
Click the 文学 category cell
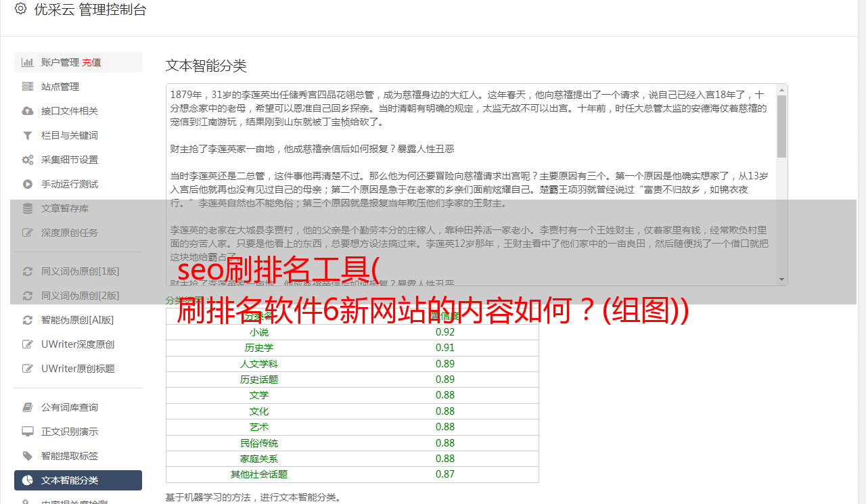[259, 395]
